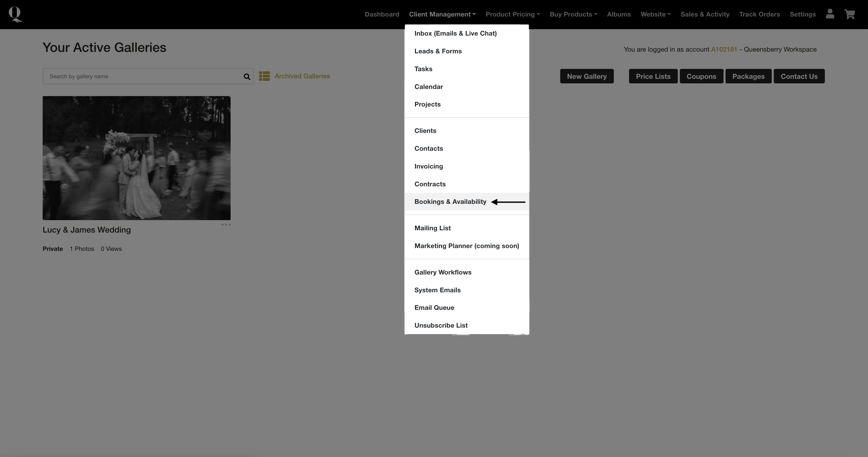Click the Price Lists button
The image size is (868, 457).
653,76
